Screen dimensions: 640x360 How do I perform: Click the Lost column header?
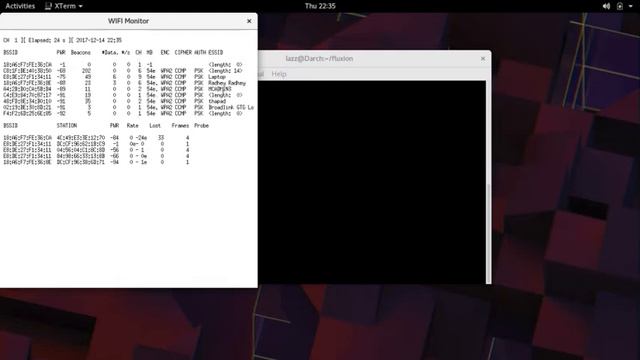155,125
